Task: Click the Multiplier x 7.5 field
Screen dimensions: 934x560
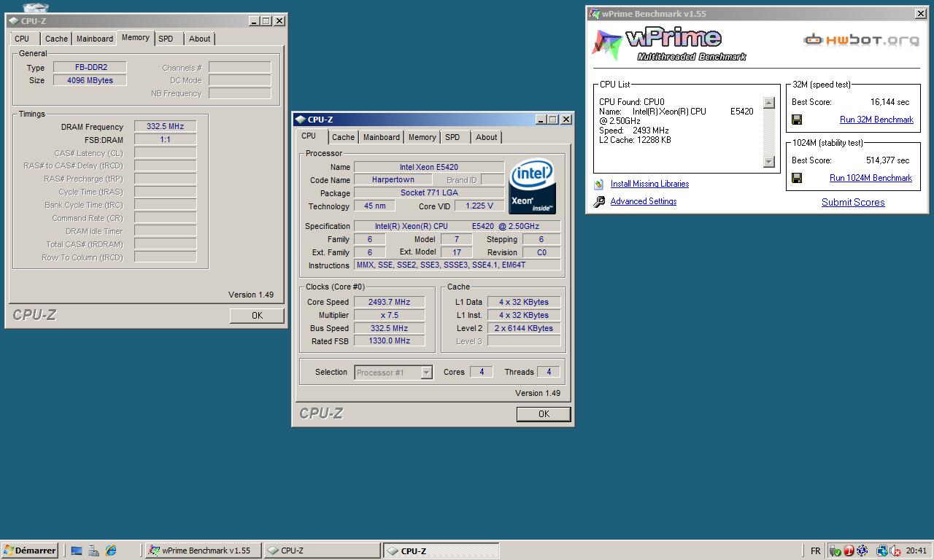Action: pos(390,315)
